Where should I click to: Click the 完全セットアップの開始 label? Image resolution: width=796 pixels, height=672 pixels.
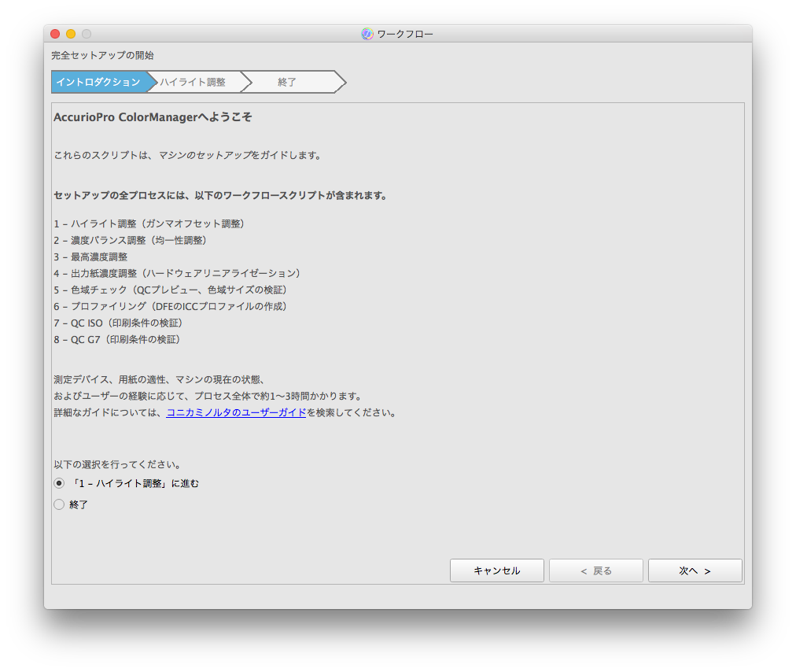click(x=102, y=55)
